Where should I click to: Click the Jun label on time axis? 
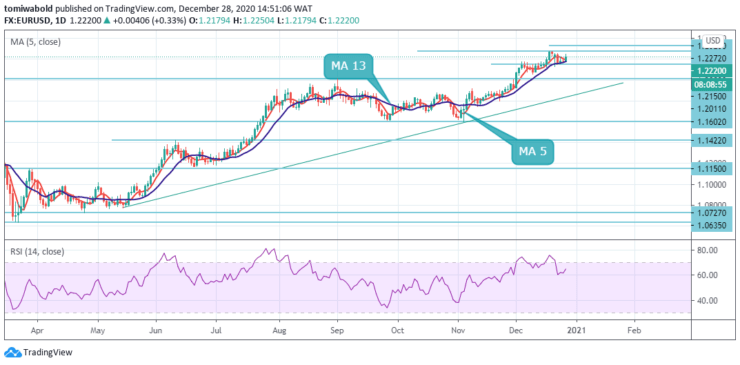tap(156, 331)
